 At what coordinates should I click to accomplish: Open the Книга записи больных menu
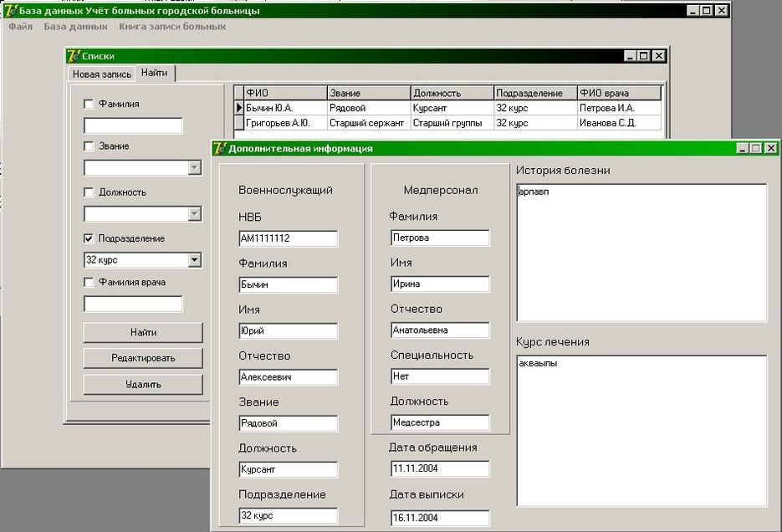[x=172, y=27]
